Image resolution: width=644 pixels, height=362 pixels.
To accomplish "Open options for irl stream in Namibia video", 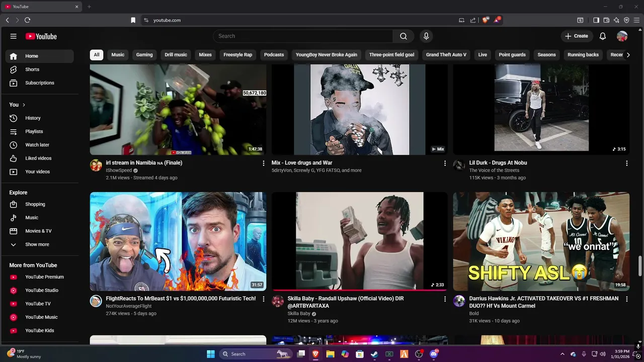I will 263,163.
